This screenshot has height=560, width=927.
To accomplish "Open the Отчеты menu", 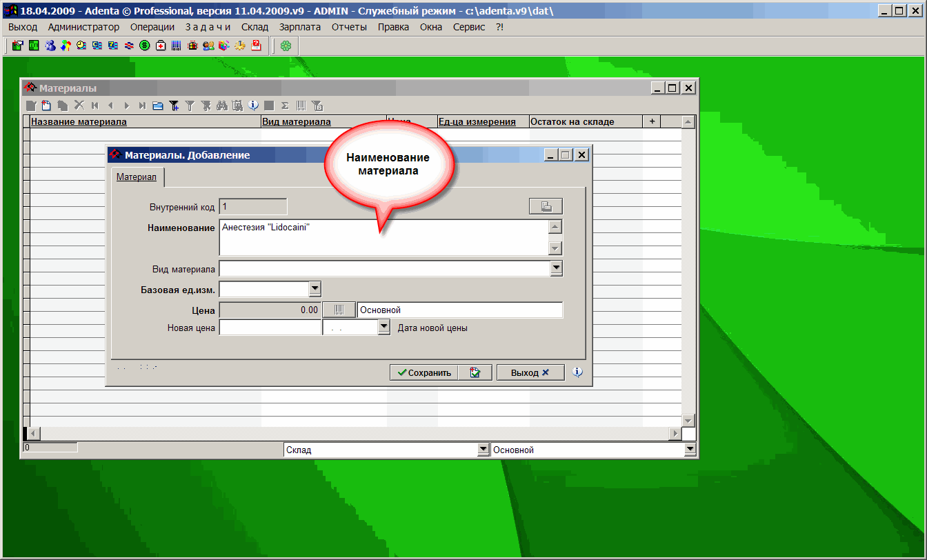I will point(349,27).
